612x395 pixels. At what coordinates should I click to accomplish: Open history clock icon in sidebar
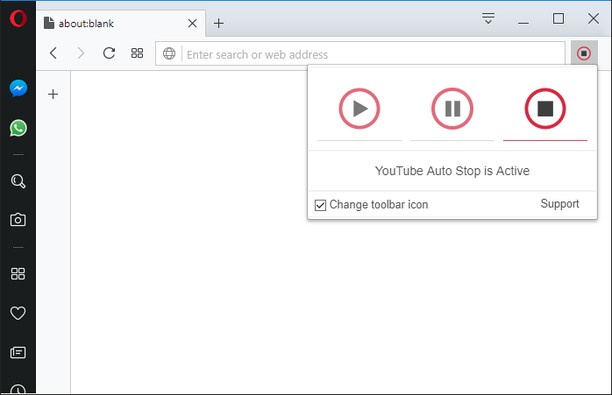pos(18,389)
